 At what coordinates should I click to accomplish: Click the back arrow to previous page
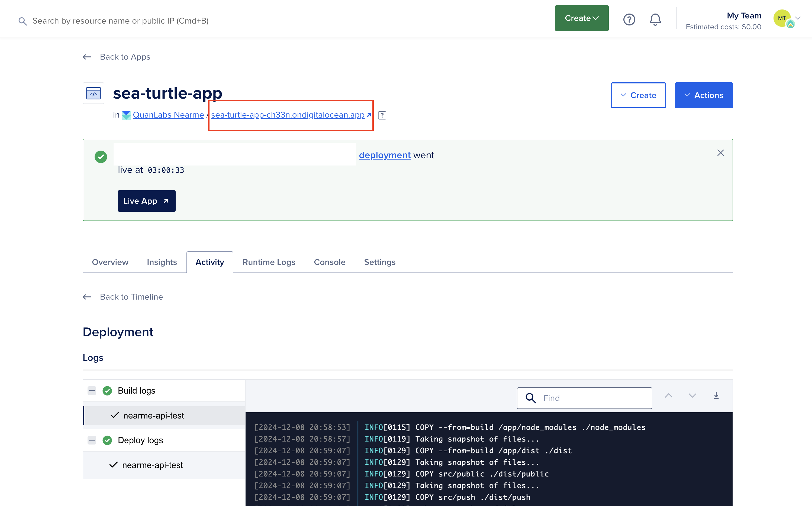87,57
